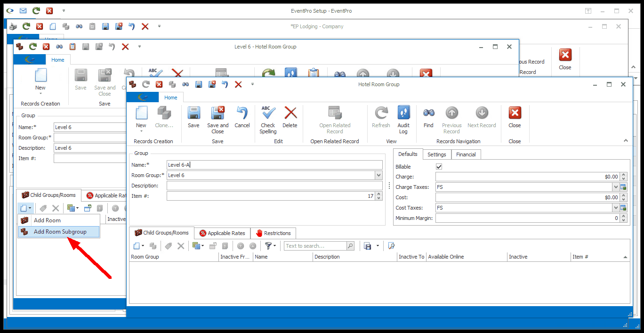
Task: Select Add Room Subgroup menu item
Action: 59,232
